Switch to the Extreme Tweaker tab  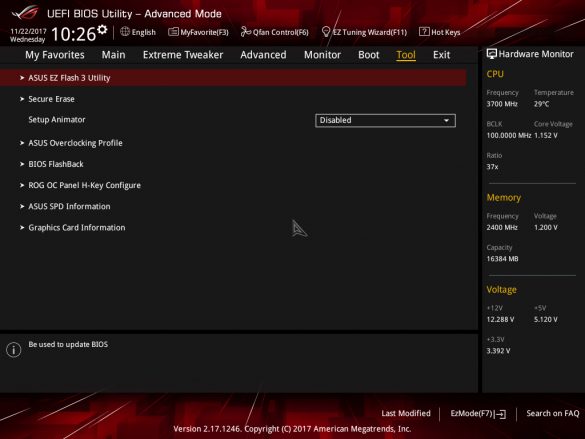click(183, 55)
